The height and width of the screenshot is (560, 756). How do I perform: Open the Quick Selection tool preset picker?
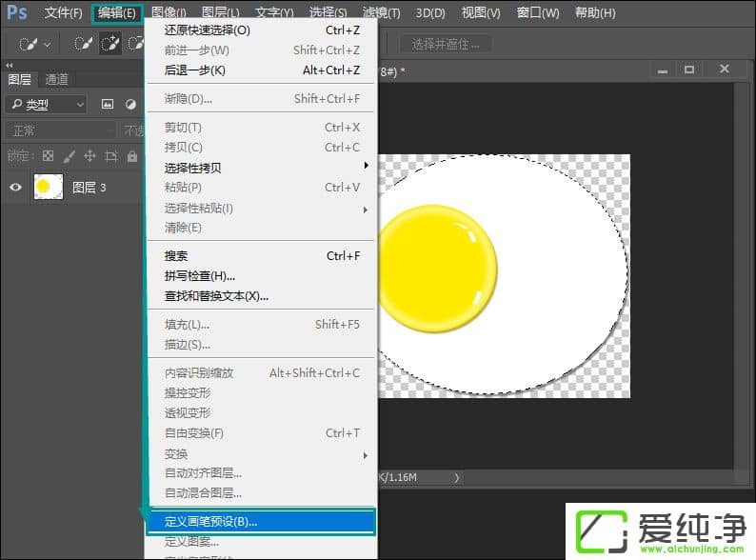pos(35,45)
